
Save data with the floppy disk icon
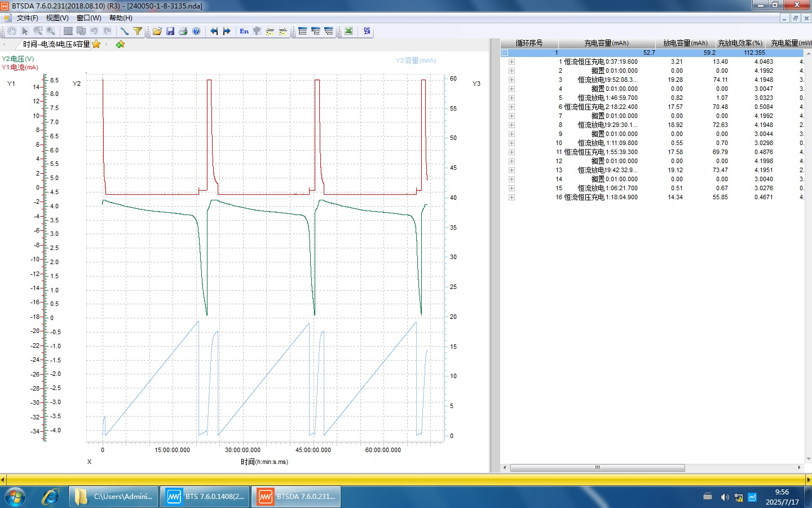tap(170, 31)
